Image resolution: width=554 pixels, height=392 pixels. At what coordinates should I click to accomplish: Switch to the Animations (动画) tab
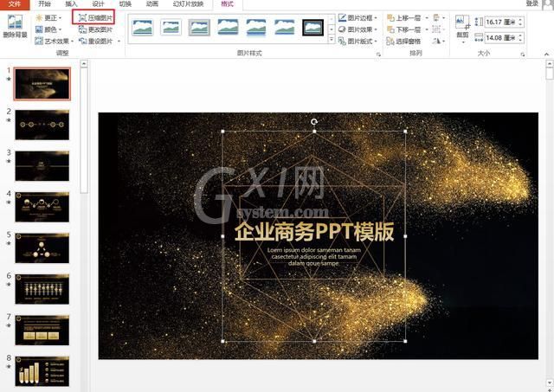coord(152,3)
